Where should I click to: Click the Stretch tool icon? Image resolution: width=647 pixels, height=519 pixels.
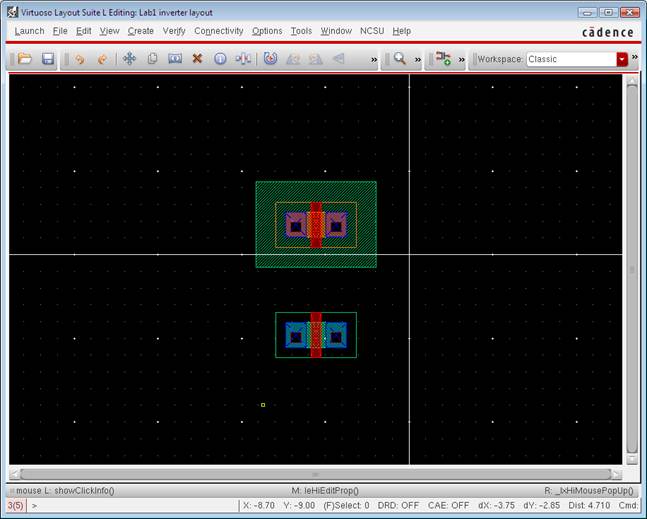pos(175,59)
